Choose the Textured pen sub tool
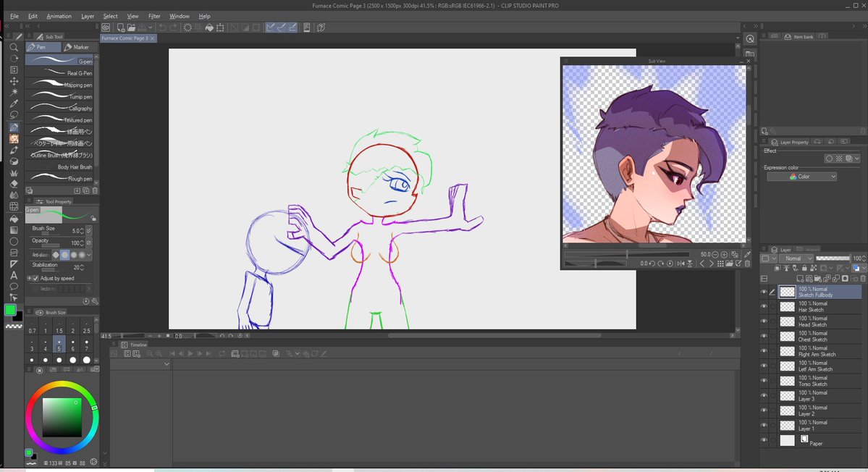This screenshot has width=868, height=472. pos(60,119)
